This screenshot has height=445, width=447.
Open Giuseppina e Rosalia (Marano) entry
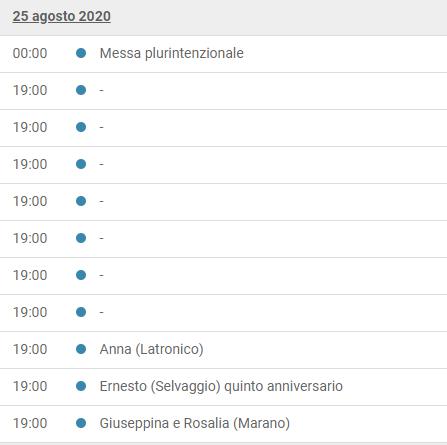(x=195, y=423)
